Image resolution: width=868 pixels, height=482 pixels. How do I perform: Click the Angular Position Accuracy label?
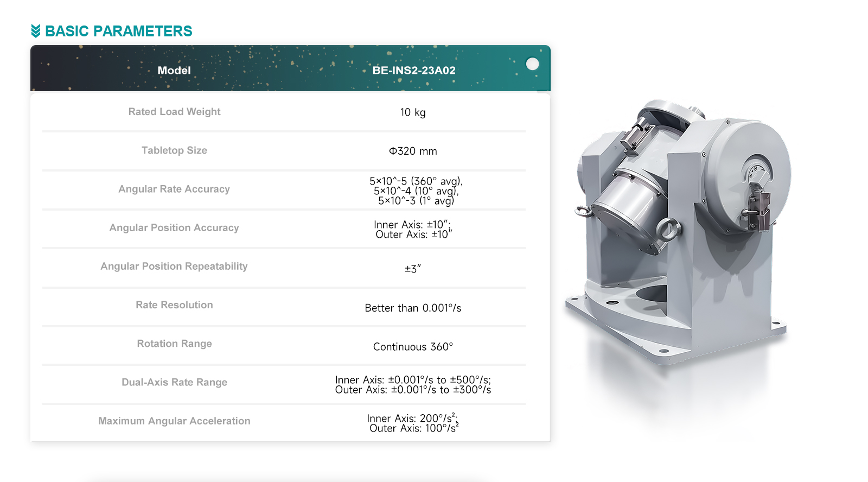(x=174, y=227)
